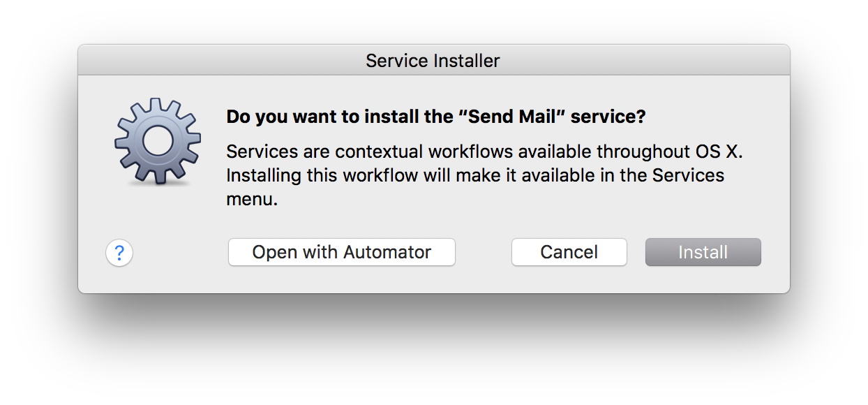The width and height of the screenshot is (868, 405).
Task: Install the Send Mail service
Action: [703, 252]
